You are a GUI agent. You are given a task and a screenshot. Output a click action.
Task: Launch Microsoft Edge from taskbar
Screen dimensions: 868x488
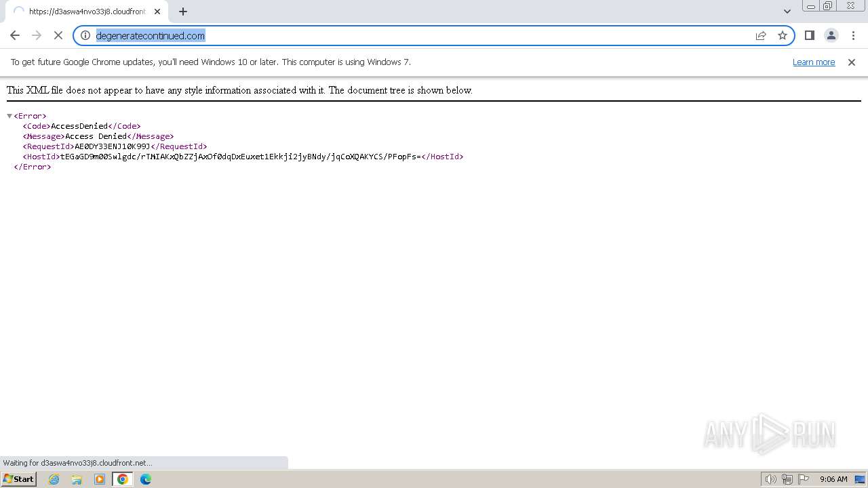tap(146, 479)
